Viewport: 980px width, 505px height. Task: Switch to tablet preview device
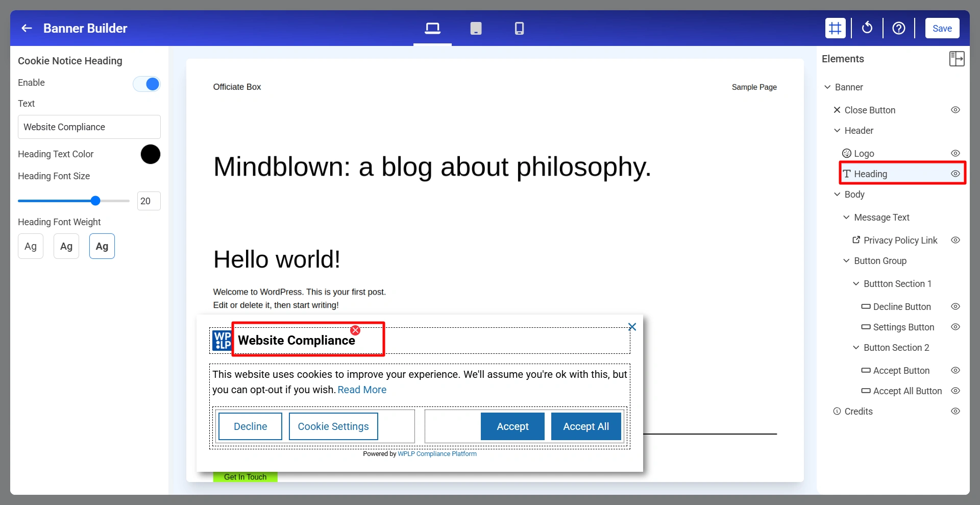click(476, 28)
